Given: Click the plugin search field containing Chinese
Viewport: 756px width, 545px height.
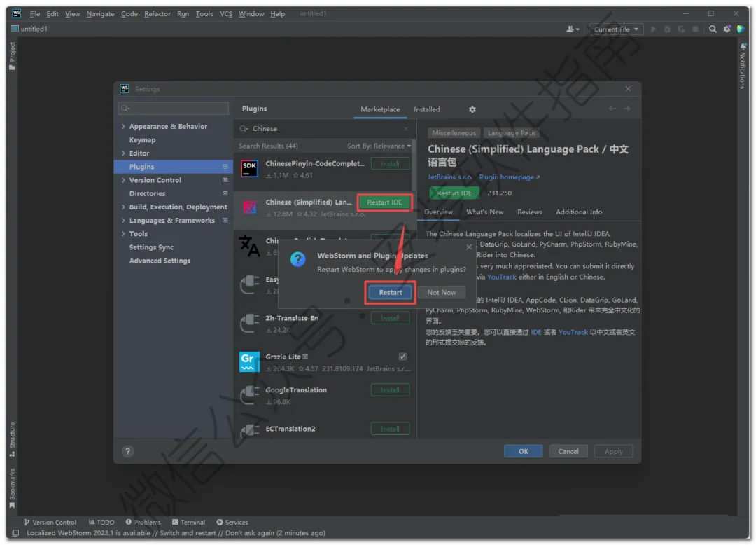Looking at the screenshot, I should (x=325, y=129).
